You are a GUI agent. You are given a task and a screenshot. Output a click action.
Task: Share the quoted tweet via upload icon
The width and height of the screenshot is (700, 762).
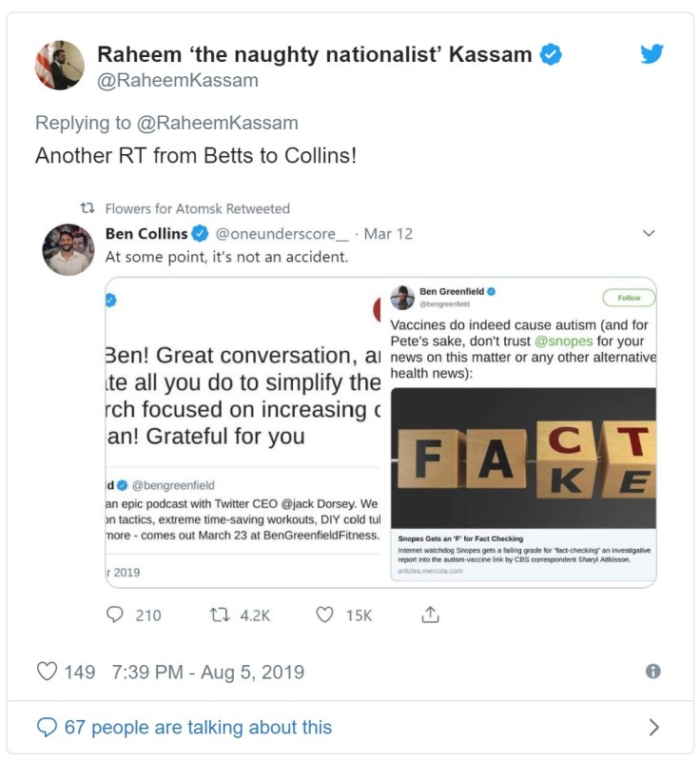click(430, 615)
